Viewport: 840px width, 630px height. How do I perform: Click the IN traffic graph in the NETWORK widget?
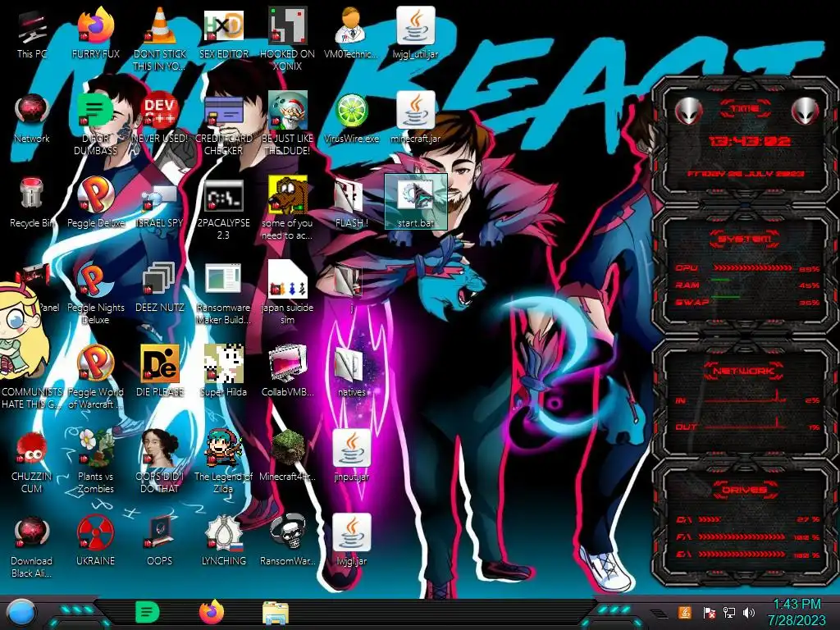click(x=746, y=396)
